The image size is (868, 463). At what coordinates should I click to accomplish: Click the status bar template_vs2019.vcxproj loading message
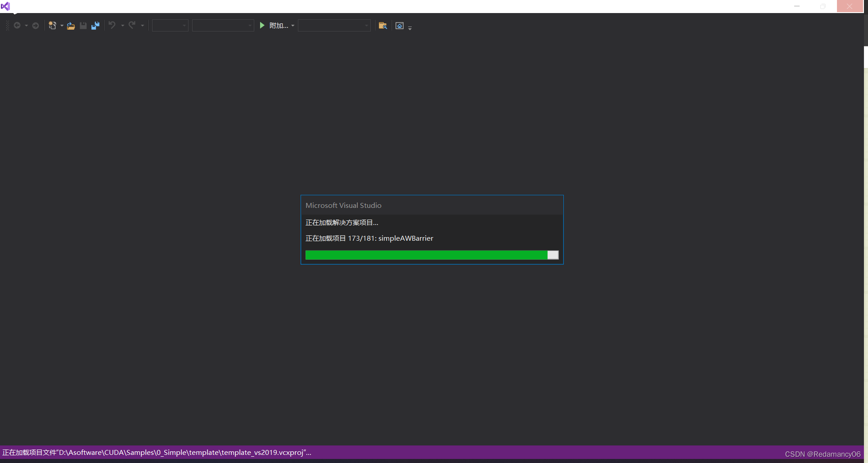157,453
